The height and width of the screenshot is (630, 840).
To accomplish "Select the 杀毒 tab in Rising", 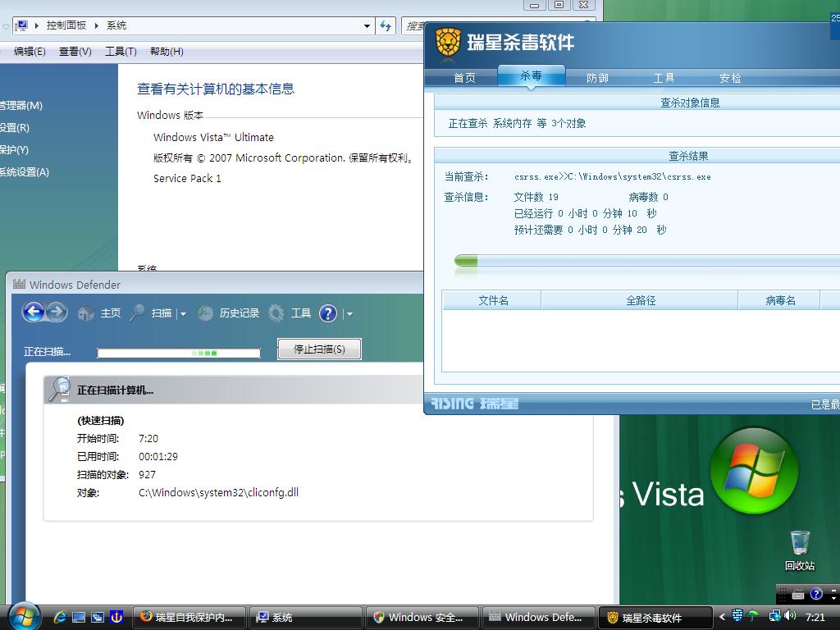I will point(531,75).
